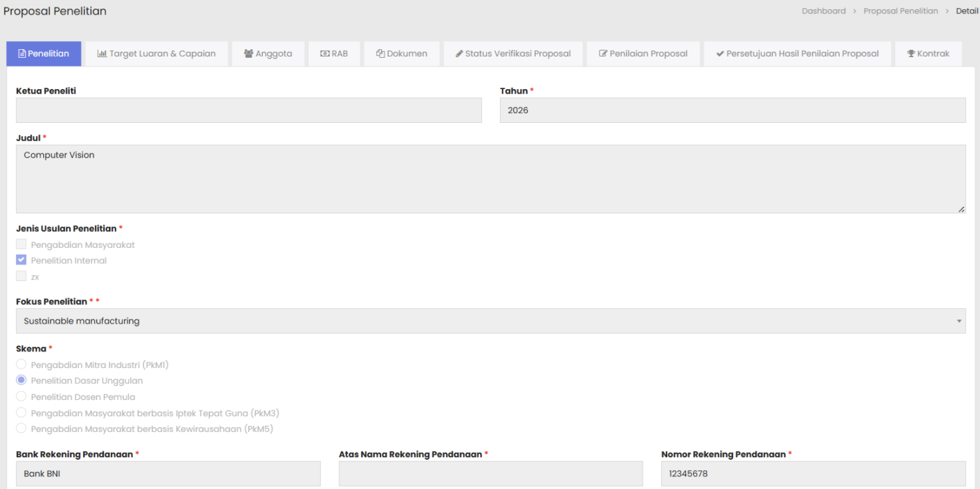The image size is (980, 489).
Task: Tick the zx checkbox
Action: coord(21,276)
